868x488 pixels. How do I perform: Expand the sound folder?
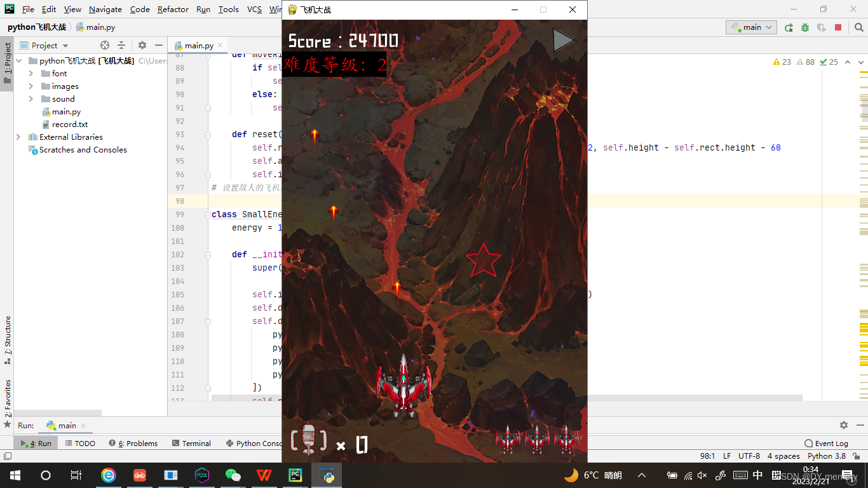coord(31,99)
